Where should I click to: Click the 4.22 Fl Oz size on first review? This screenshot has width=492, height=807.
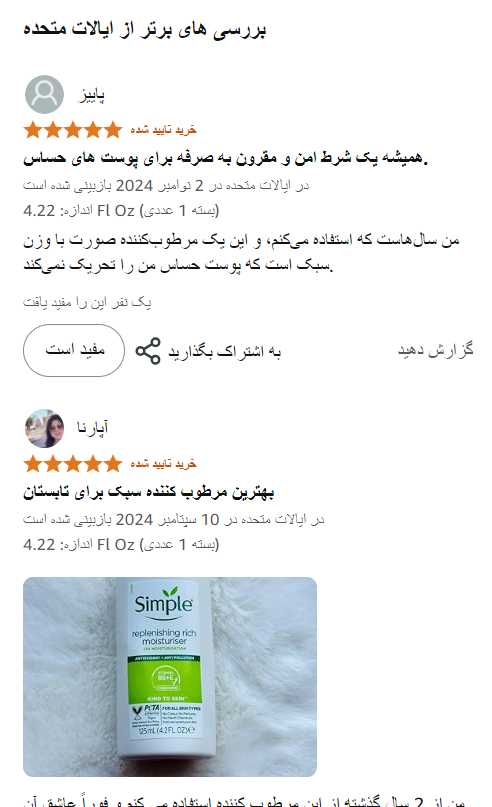pos(121,210)
